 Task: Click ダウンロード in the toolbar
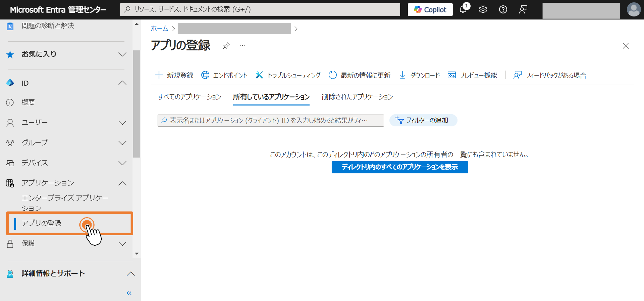pyautogui.click(x=420, y=75)
